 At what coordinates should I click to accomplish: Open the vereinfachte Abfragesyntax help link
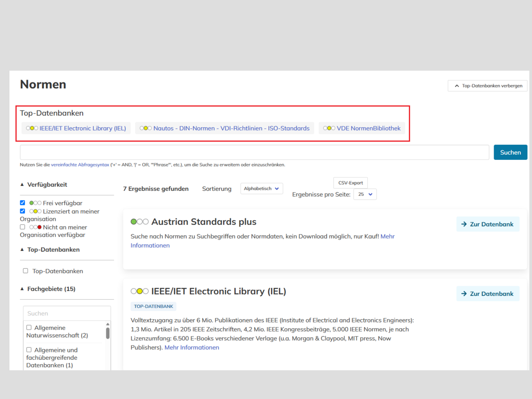80,165
